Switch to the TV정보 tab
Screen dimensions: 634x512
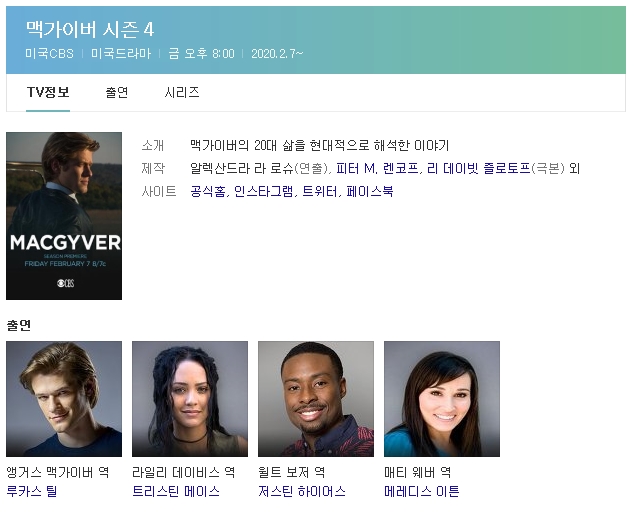tap(48, 93)
